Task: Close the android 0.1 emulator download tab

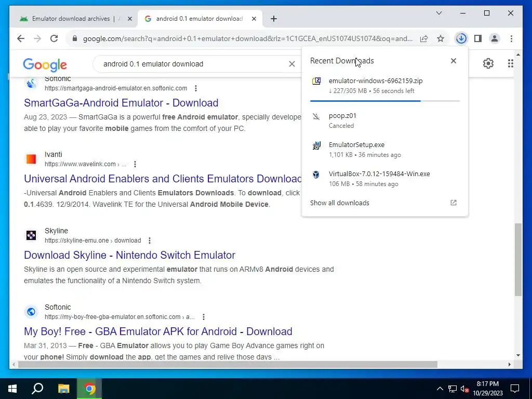Action: click(x=254, y=19)
